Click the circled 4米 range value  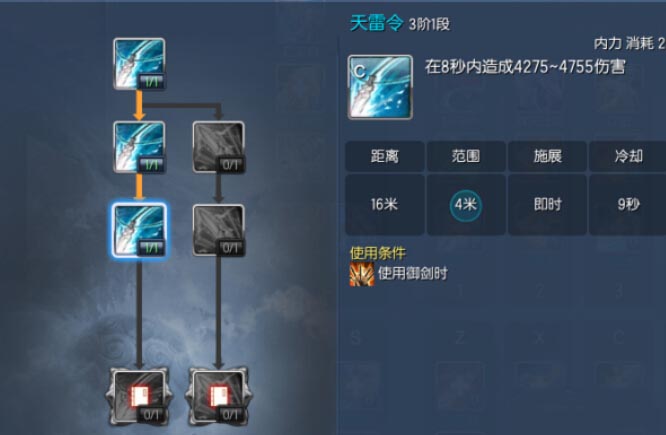(x=466, y=205)
